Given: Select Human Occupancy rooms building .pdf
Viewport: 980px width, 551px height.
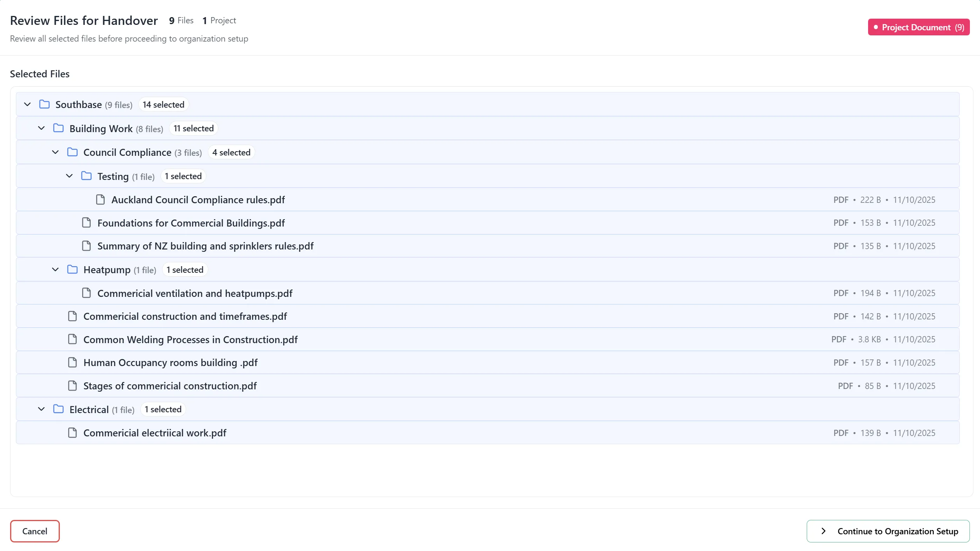Looking at the screenshot, I should [x=170, y=362].
